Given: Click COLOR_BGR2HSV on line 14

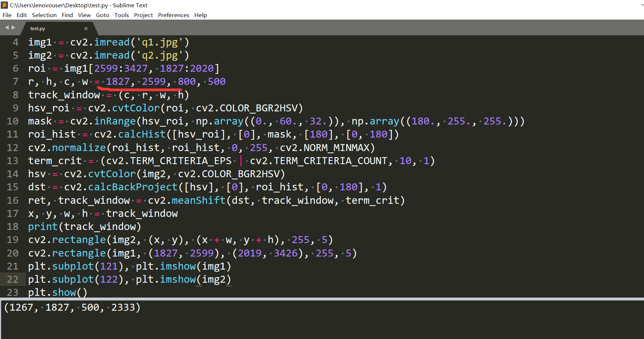Looking at the screenshot, I should [240, 174].
